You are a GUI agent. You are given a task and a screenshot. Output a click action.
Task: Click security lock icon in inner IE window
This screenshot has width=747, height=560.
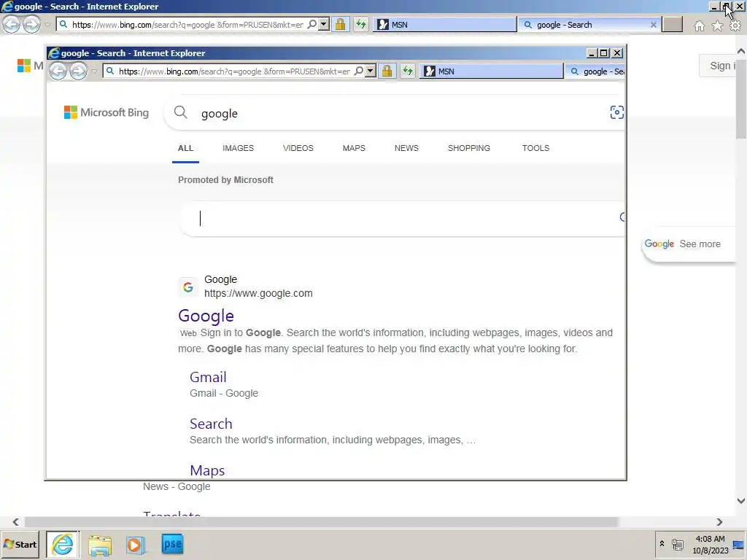click(x=387, y=71)
